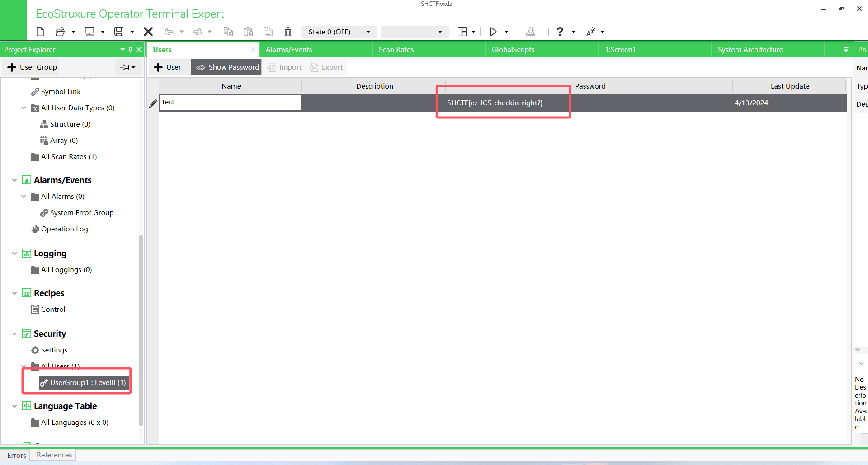The height and width of the screenshot is (465, 868).
Task: Open the Control recipe item
Action: tap(48, 310)
